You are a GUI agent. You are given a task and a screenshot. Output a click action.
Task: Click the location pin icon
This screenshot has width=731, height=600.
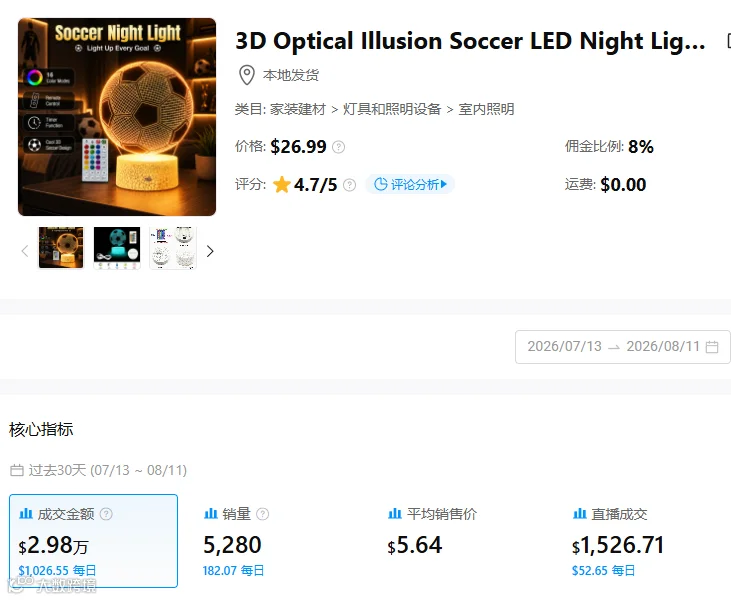247,75
